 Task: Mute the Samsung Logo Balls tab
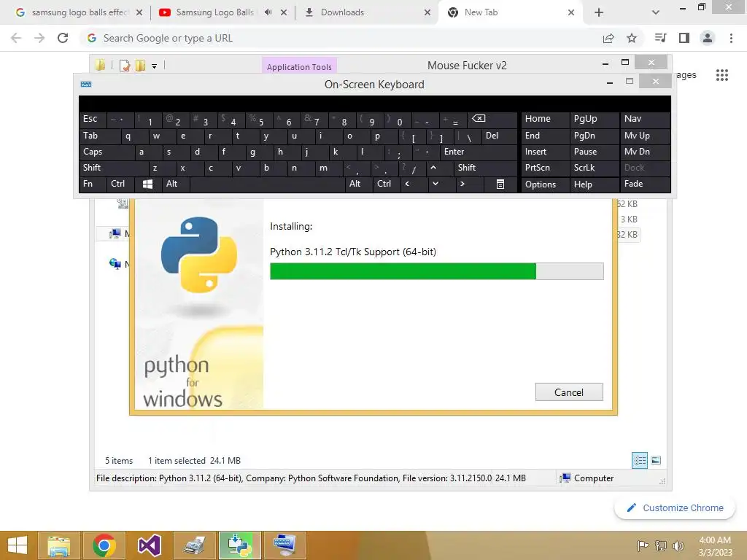[x=268, y=12]
